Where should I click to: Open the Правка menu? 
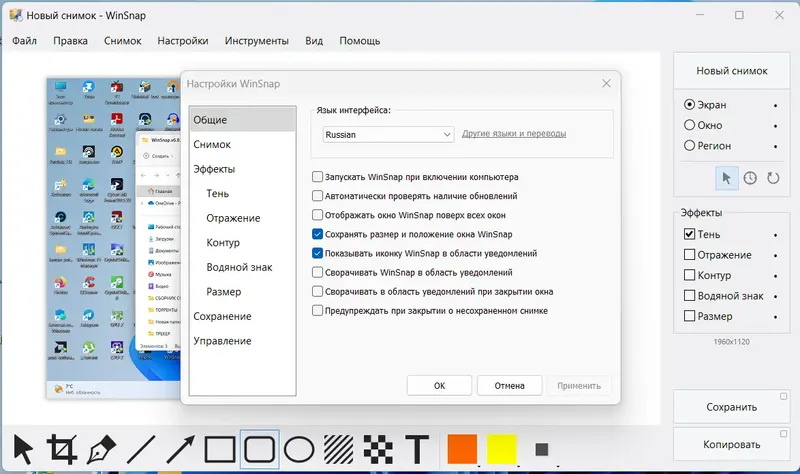(x=70, y=41)
